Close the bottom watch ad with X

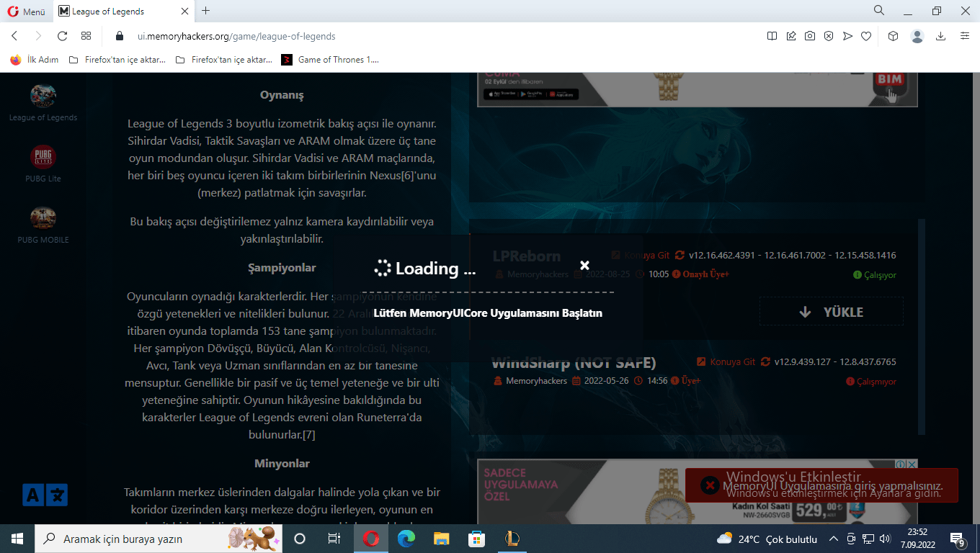(x=912, y=464)
